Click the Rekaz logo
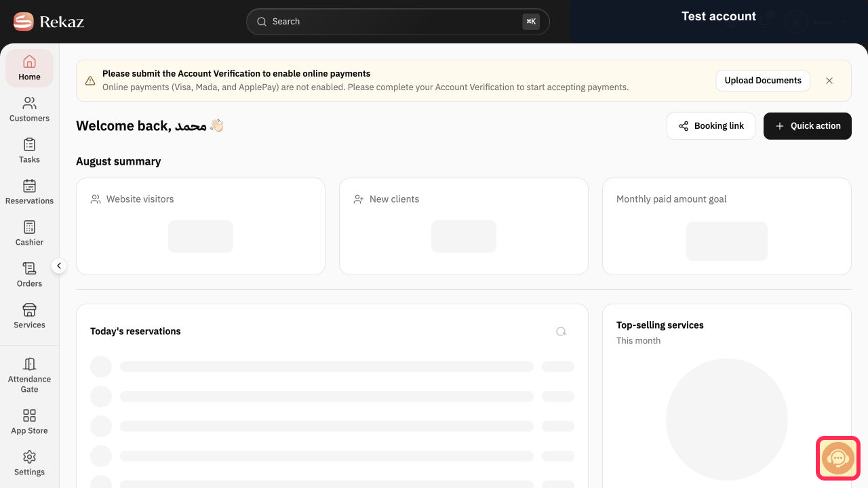This screenshot has height=488, width=868. click(x=49, y=22)
